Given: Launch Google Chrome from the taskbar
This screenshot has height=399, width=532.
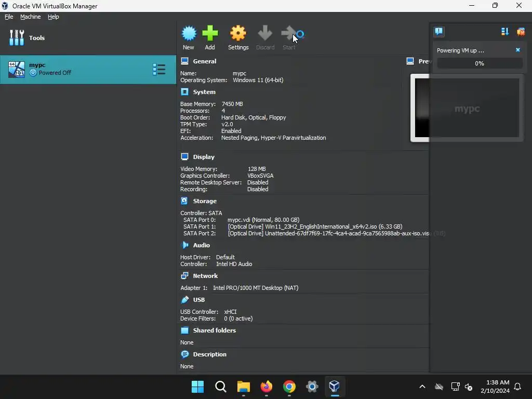Looking at the screenshot, I should pos(289,387).
